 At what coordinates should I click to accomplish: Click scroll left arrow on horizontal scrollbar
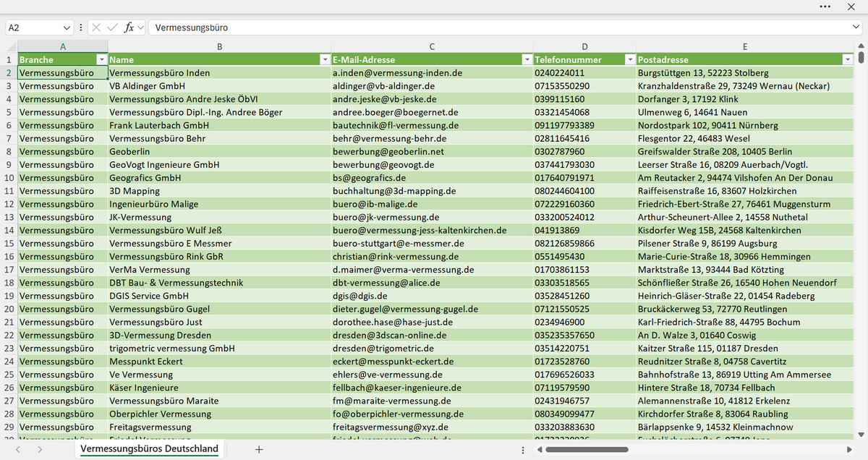point(540,449)
